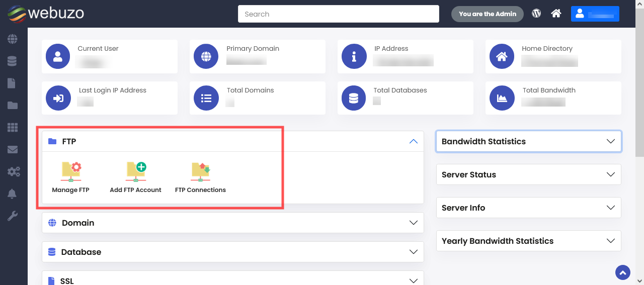This screenshot has width=644, height=285.
Task: Click the Total Domains list icon
Action: [206, 98]
